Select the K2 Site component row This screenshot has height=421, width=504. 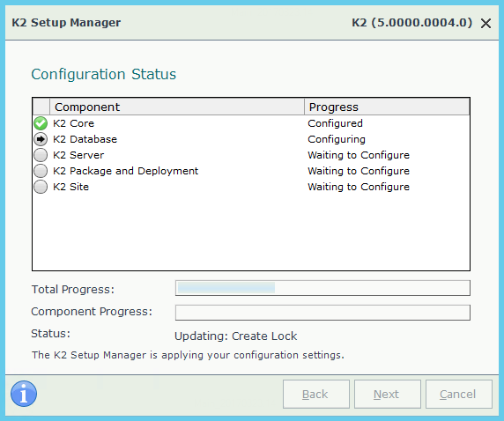(x=251, y=187)
